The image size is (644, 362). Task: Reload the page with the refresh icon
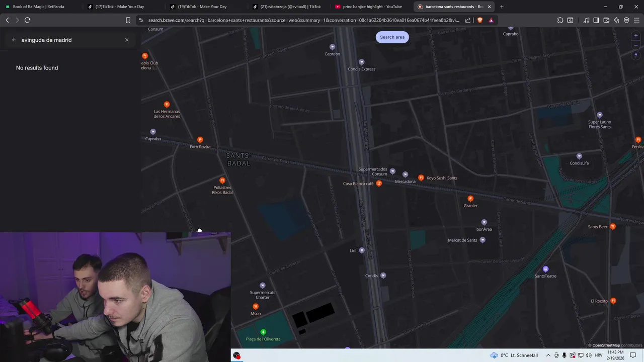tap(28, 20)
